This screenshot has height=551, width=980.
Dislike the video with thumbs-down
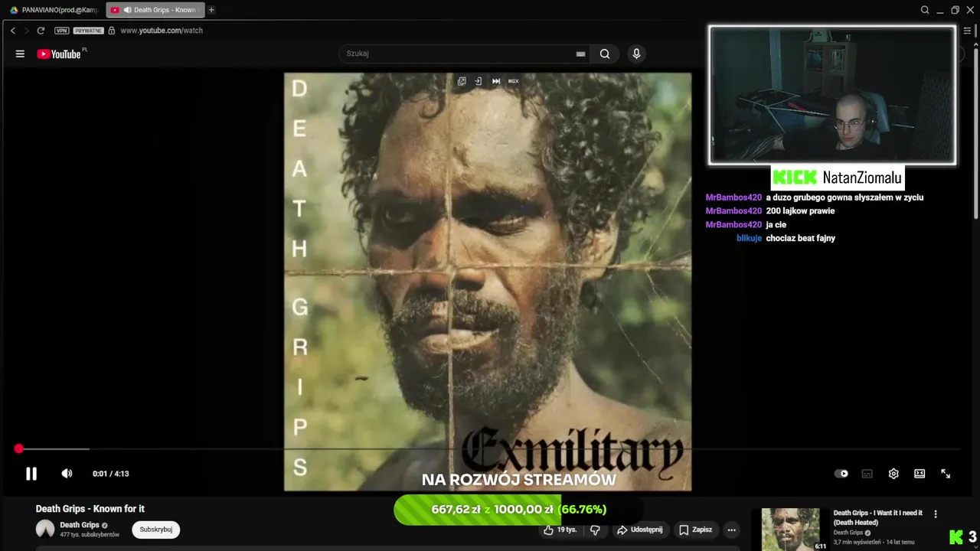(595, 530)
